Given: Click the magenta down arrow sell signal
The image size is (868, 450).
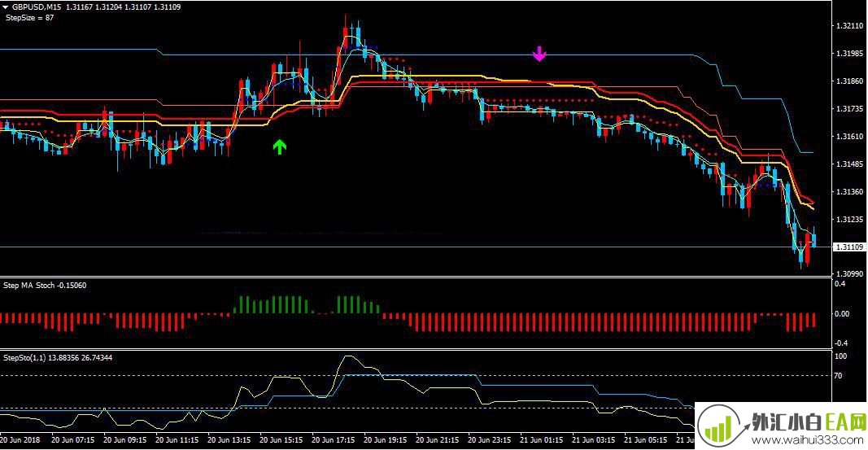Looking at the screenshot, I should coord(539,53).
